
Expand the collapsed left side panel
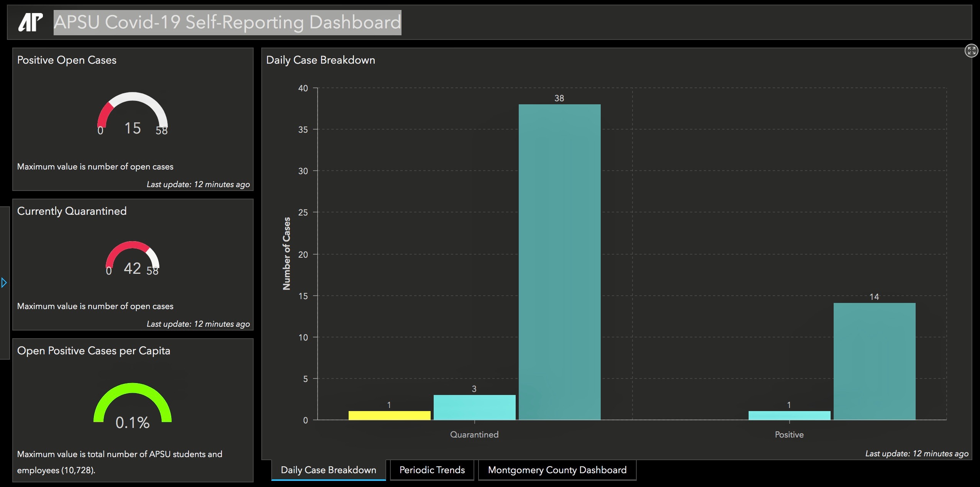tap(4, 283)
